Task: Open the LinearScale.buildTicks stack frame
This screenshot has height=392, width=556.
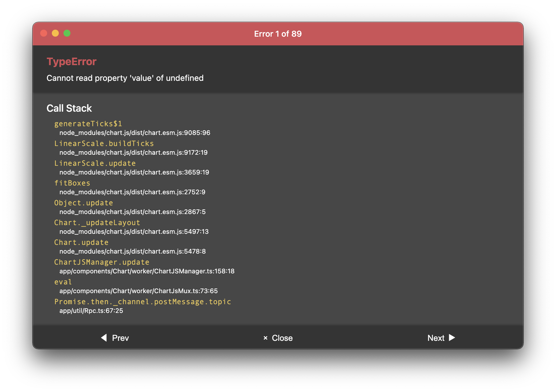Action: [x=104, y=143]
